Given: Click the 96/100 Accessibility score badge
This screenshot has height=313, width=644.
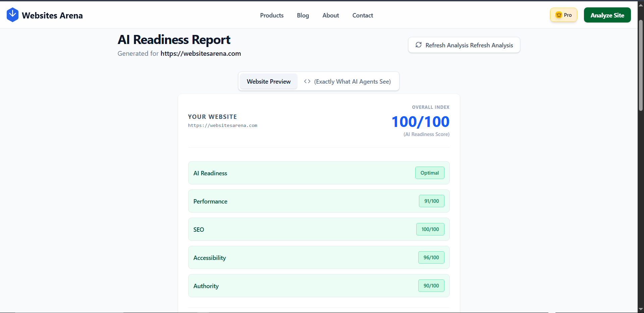Looking at the screenshot, I should point(431,257).
